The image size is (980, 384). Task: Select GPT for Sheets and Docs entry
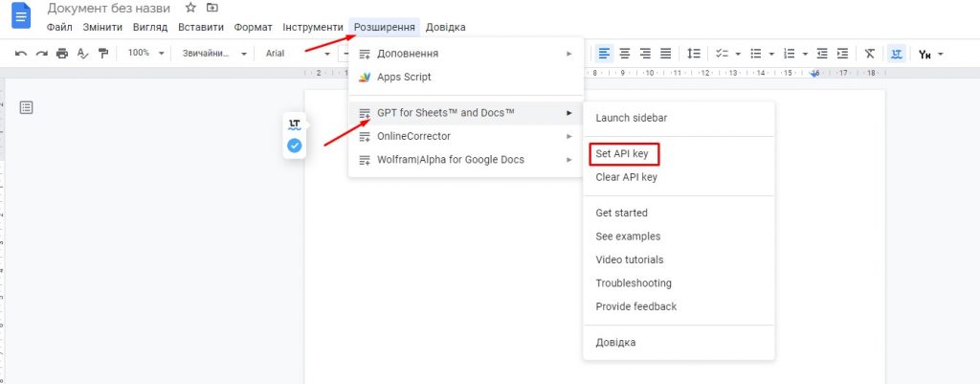(466, 113)
